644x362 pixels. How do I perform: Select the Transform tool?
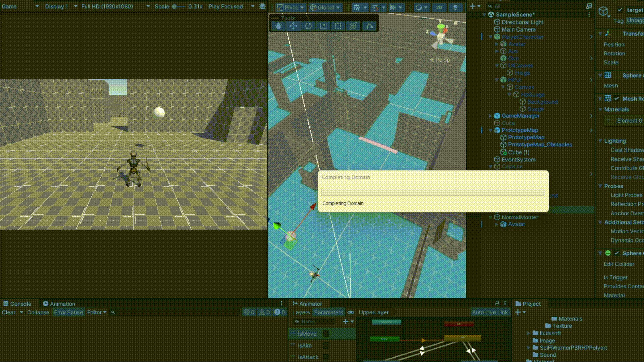tap(353, 26)
